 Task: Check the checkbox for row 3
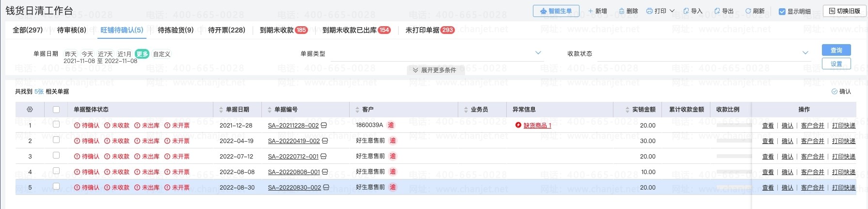point(56,155)
